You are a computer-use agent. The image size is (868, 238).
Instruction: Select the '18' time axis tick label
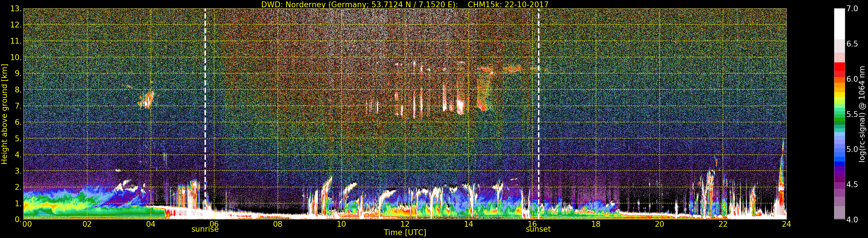point(596,224)
